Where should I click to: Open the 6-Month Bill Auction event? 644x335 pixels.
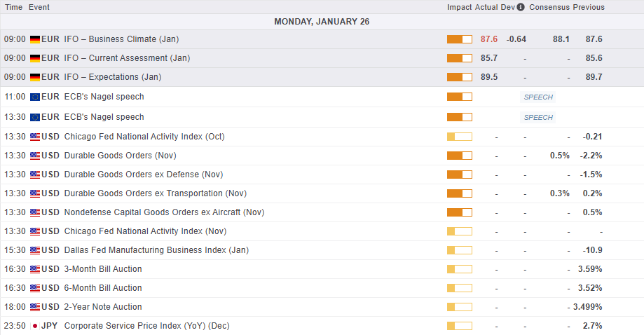[102, 288]
